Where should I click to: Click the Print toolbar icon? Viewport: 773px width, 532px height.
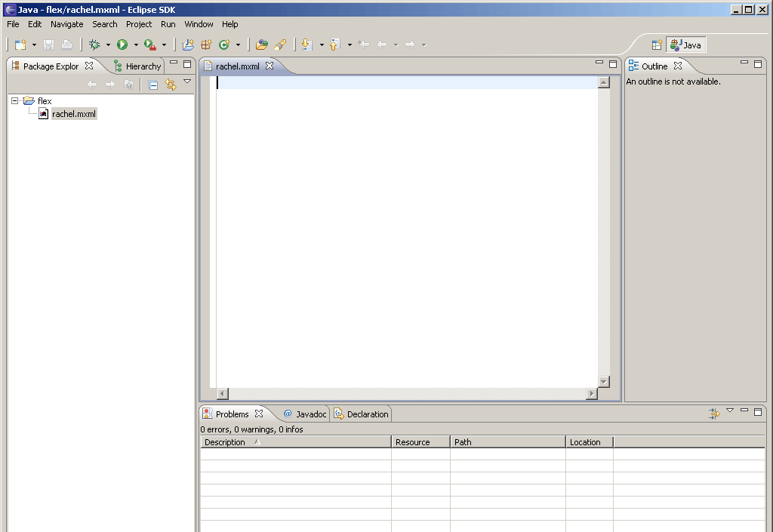pos(66,45)
